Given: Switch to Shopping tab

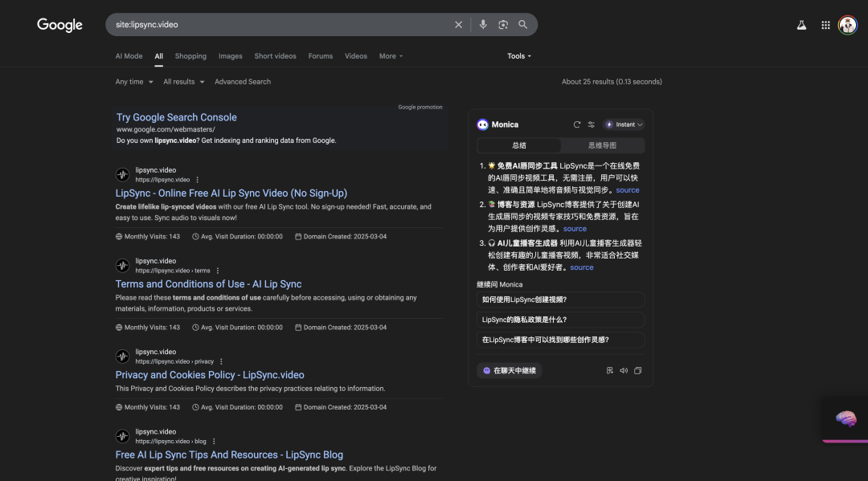Looking at the screenshot, I should 190,56.
